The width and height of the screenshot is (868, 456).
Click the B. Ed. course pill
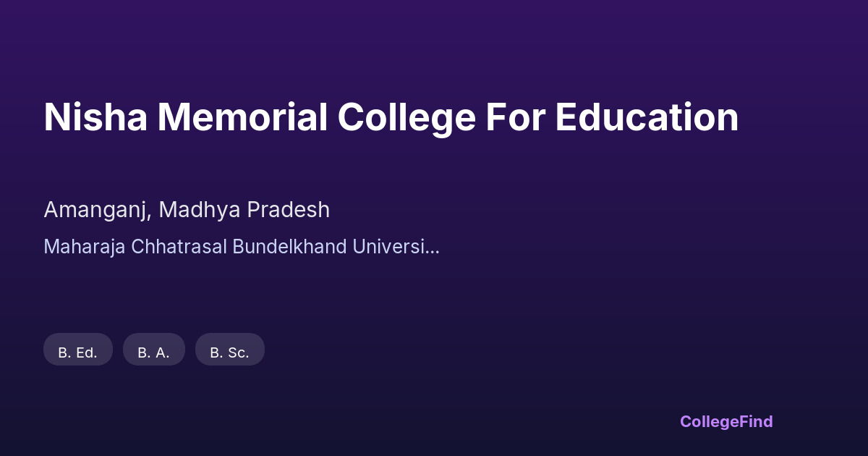coord(78,352)
